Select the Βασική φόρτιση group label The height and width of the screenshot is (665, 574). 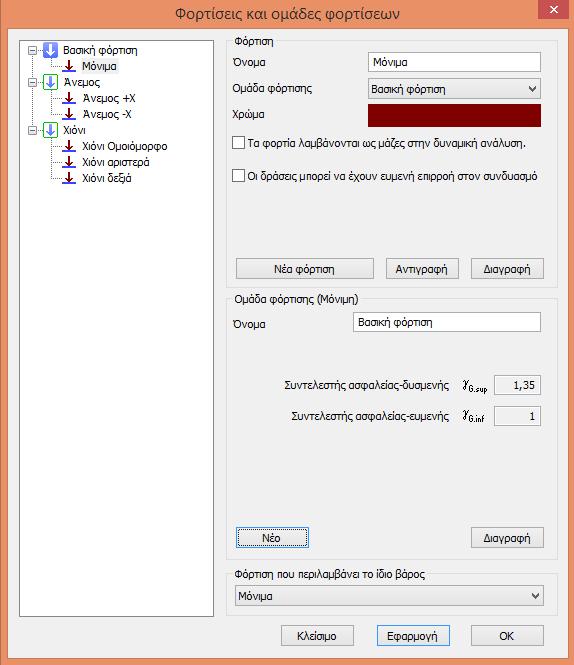(100, 50)
